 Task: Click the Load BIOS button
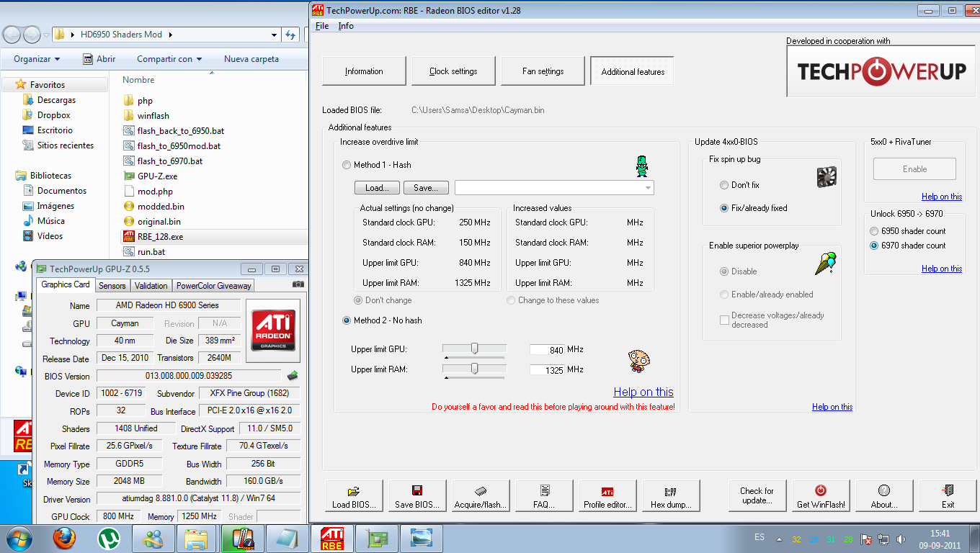(354, 496)
